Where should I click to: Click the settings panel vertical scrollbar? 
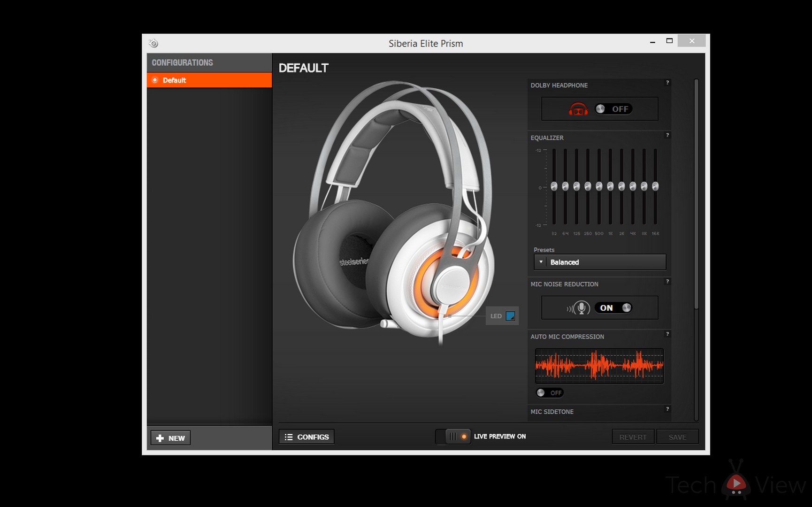pyautogui.click(x=696, y=194)
